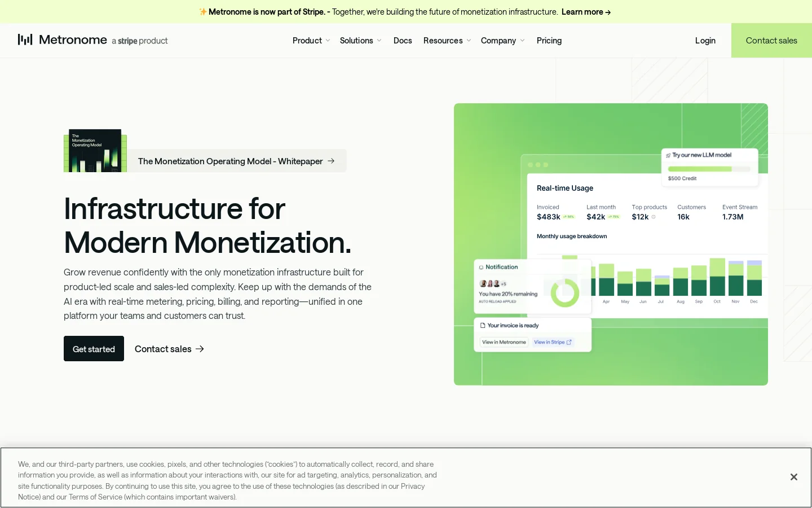812x508 pixels.
Task: Click 'Monthly usage breakdown' label
Action: (572, 237)
